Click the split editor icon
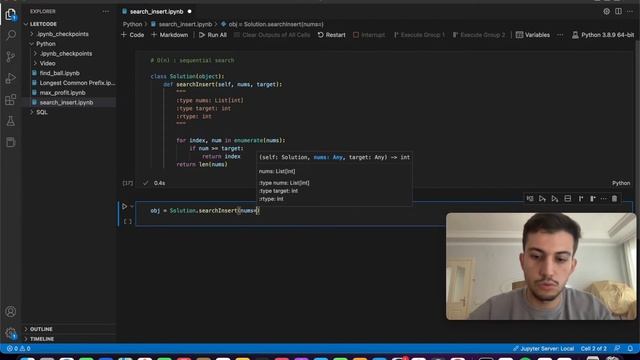 tap(618, 11)
